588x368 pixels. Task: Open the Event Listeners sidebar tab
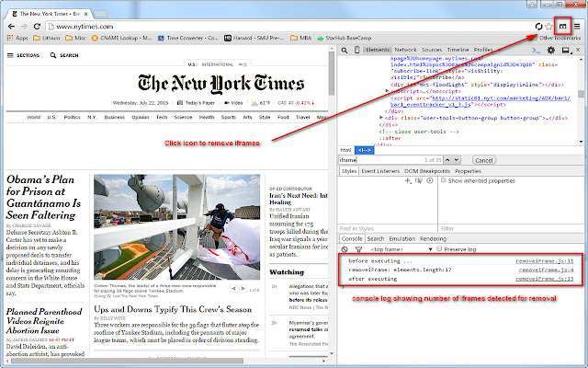(x=380, y=171)
